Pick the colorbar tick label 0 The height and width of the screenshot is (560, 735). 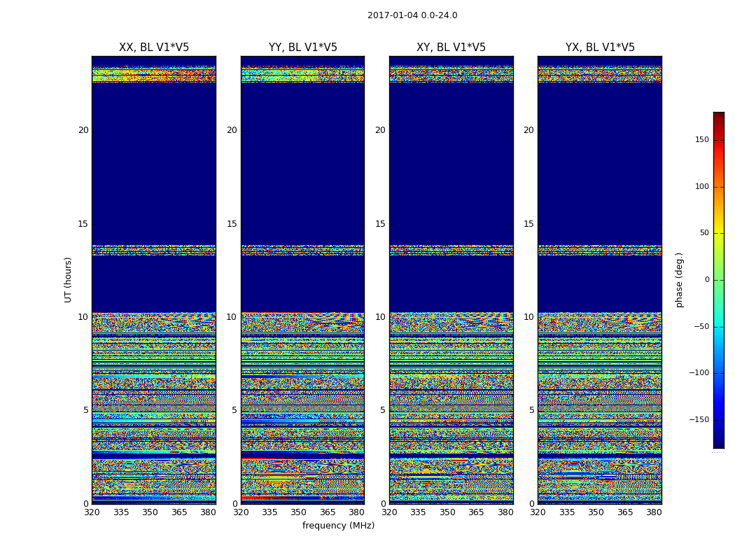click(x=707, y=280)
